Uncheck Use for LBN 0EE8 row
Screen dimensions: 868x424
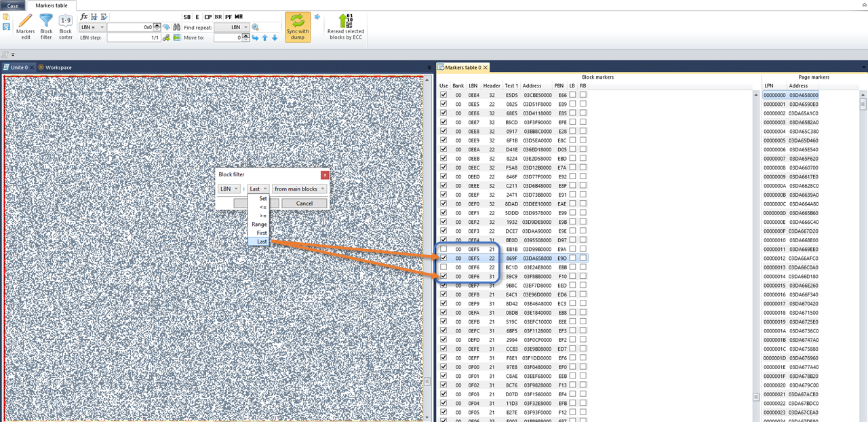coord(443,131)
